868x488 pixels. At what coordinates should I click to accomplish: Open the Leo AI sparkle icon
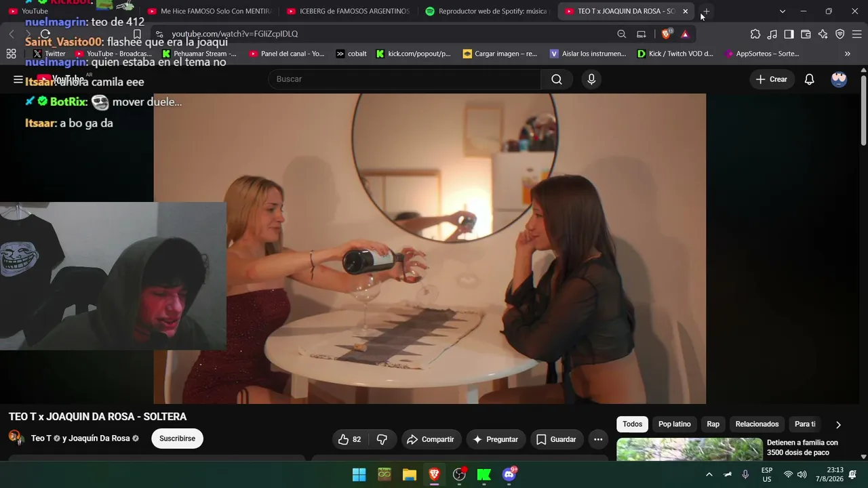(x=823, y=34)
